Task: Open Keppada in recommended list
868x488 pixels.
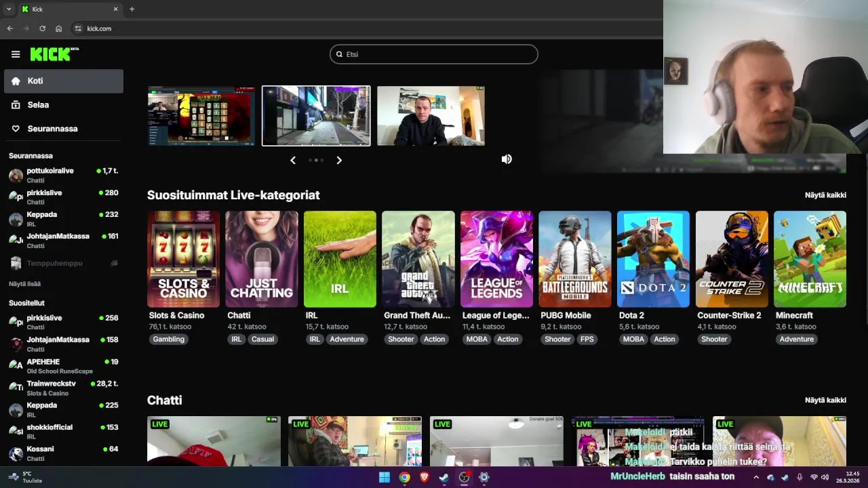Action: click(x=64, y=410)
